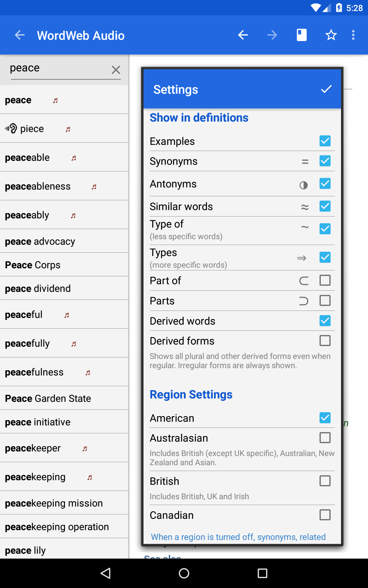368x588 pixels.
Task: Tap the bookmark icon in the toolbar
Action: tap(302, 35)
